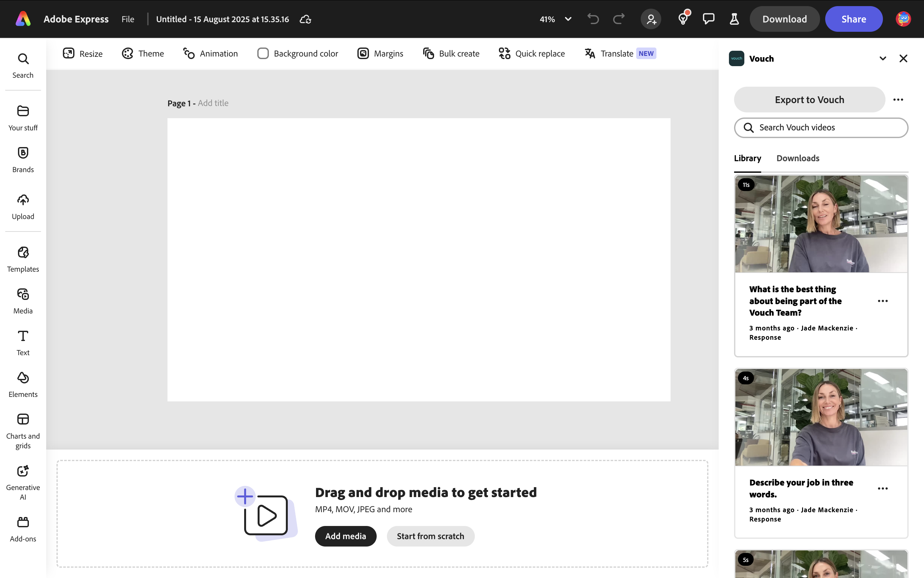
Task: Switch to the Library tab
Action: pyautogui.click(x=747, y=158)
